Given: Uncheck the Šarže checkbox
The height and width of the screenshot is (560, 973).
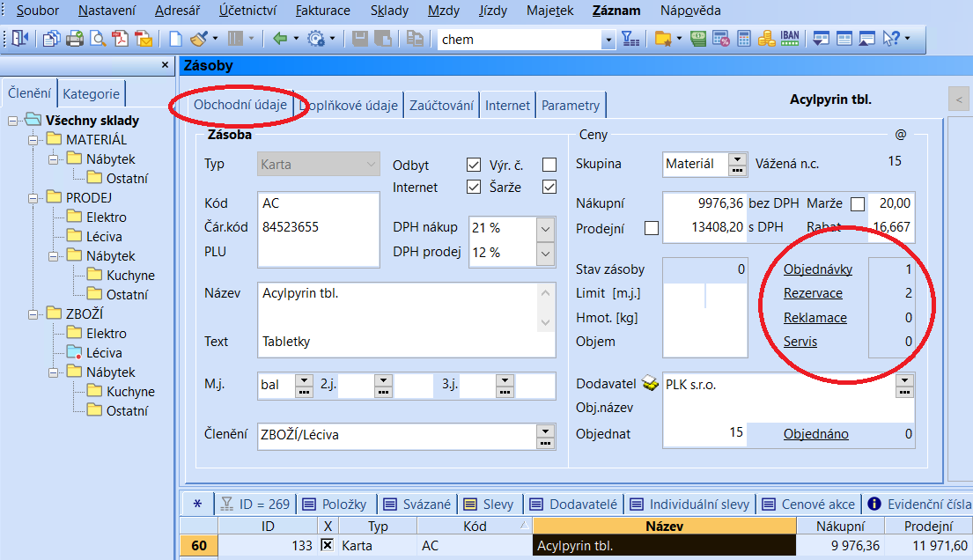Looking at the screenshot, I should (549, 187).
